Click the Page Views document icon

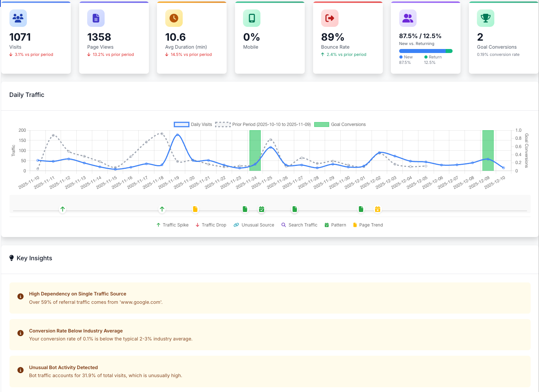tap(96, 18)
